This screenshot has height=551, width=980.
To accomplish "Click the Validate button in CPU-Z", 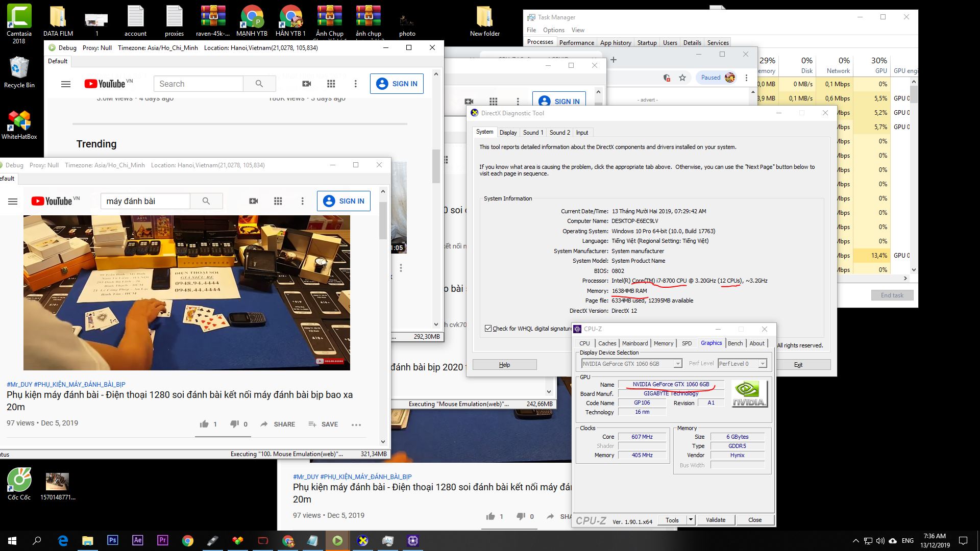I will (x=715, y=520).
